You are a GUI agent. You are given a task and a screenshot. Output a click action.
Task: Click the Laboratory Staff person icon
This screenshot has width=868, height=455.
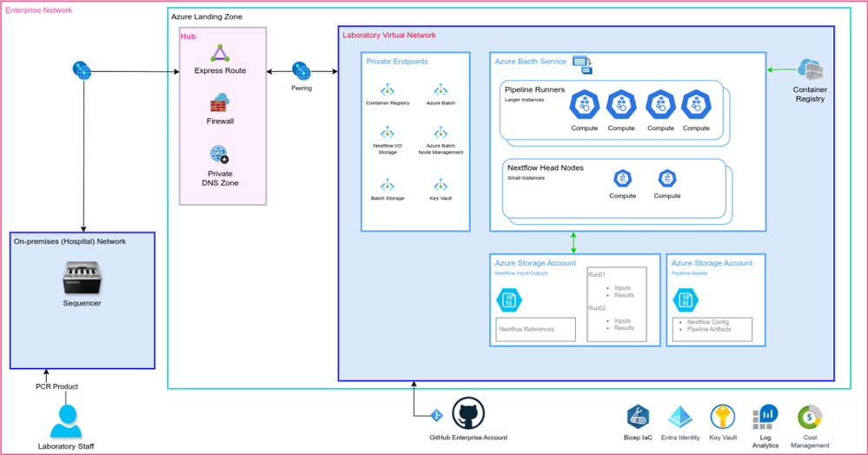(66, 422)
